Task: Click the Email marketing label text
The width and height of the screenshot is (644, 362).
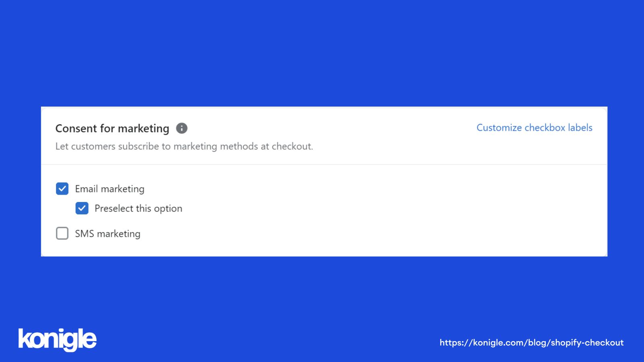Action: (x=109, y=189)
